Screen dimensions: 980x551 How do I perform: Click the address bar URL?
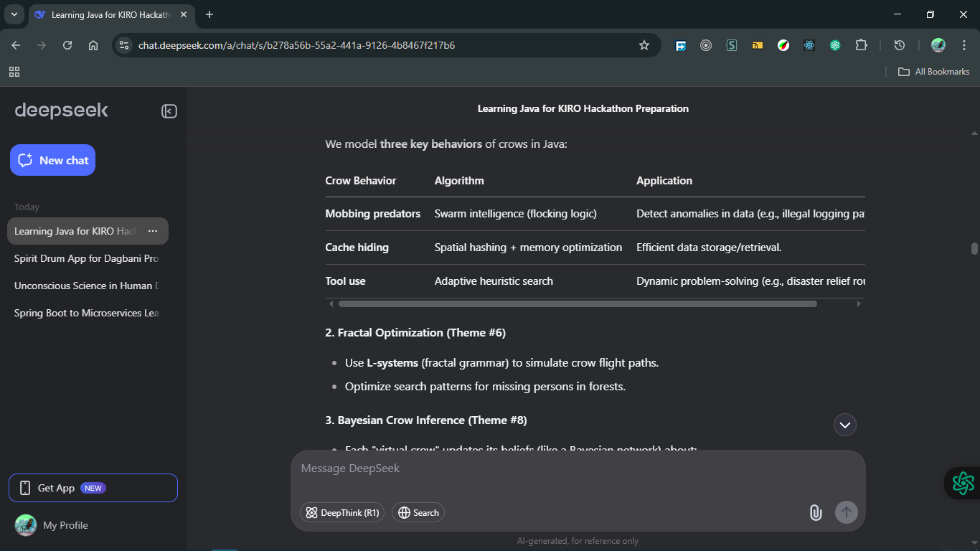[296, 45]
